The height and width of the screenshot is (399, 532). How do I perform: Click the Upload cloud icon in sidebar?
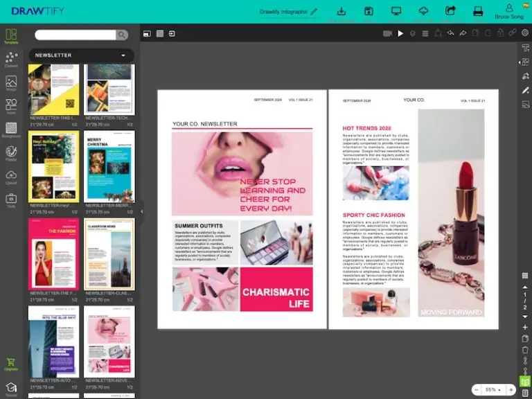pyautogui.click(x=11, y=177)
